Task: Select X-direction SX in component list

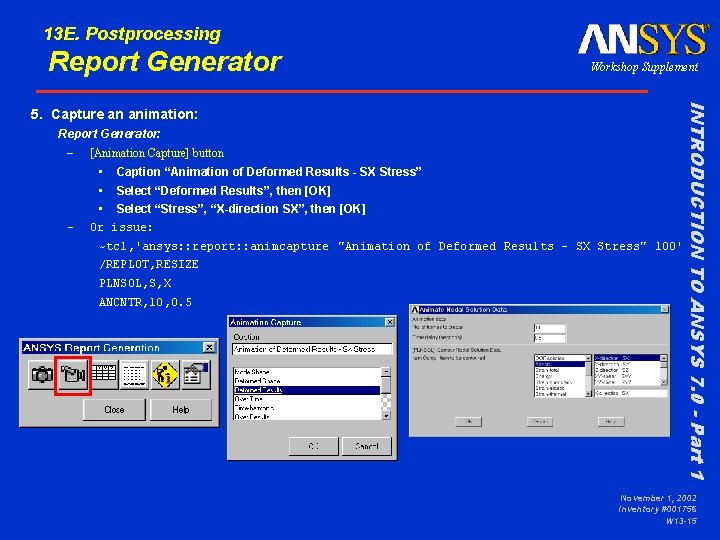Action: click(x=627, y=358)
